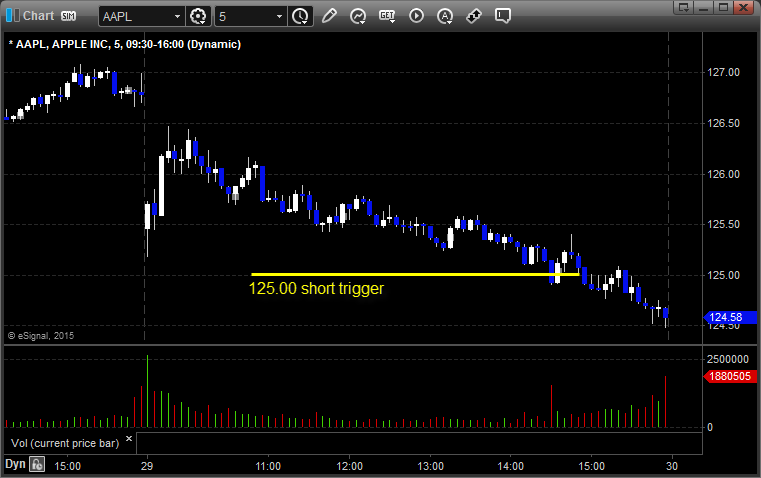The image size is (761, 478).
Task: Select the pencil drawing tool
Action: tap(329, 16)
